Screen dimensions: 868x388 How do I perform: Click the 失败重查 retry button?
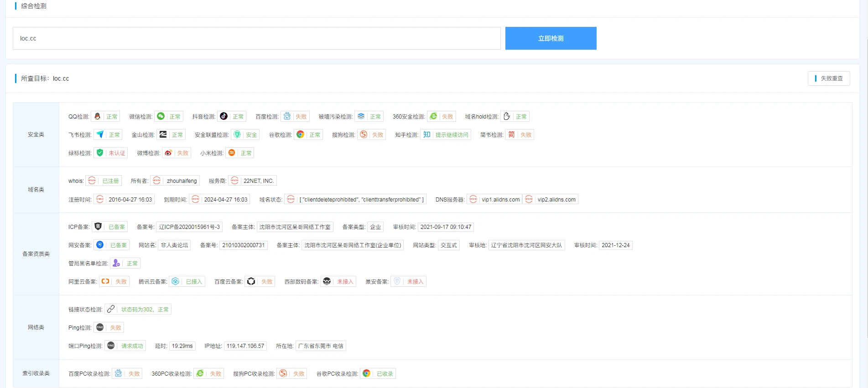[x=829, y=78]
